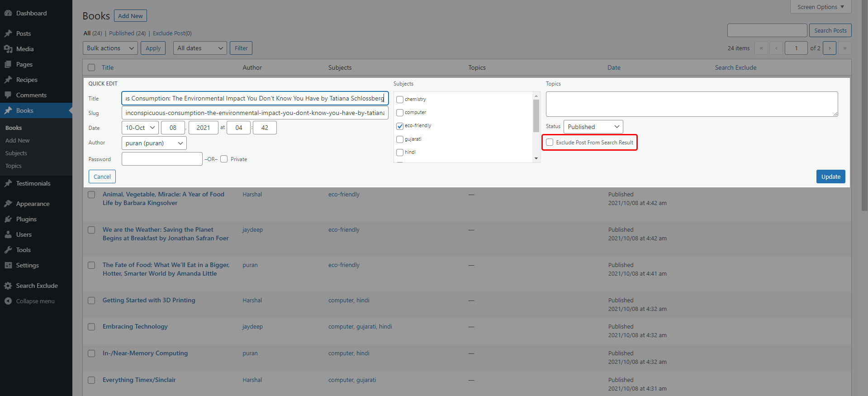
Task: Open the Add New submenu under Books
Action: pyautogui.click(x=18, y=140)
